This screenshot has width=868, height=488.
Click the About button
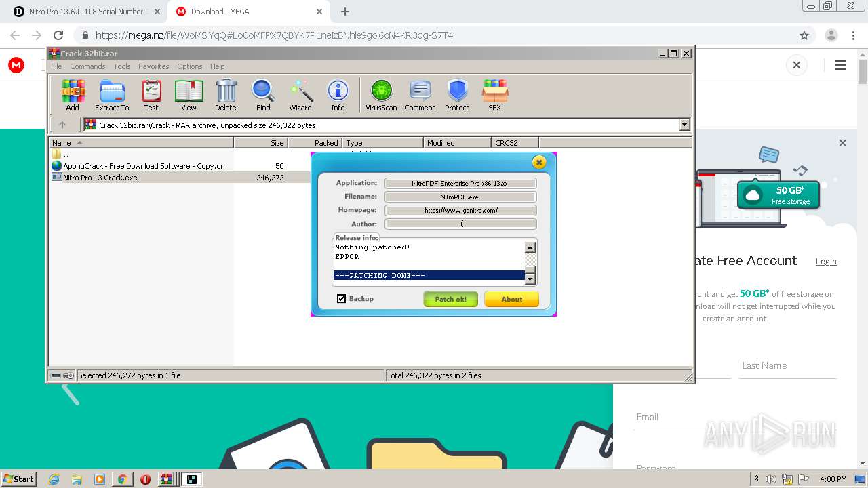click(x=512, y=299)
